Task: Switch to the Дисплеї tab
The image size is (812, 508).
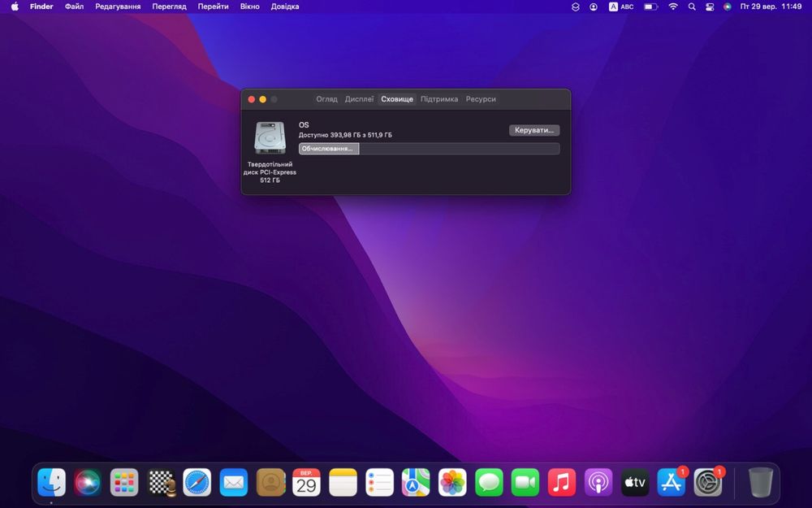Action: coord(359,99)
